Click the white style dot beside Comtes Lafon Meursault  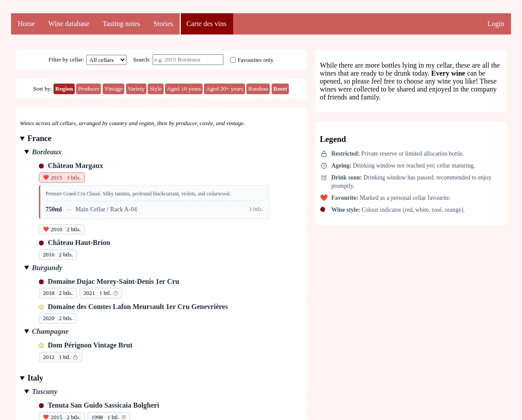(41, 307)
